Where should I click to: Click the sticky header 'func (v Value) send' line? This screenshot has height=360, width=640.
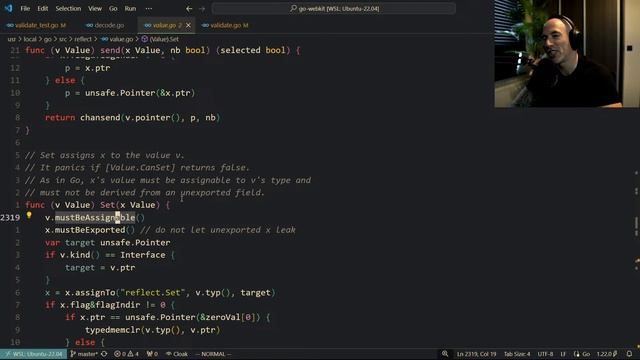pyautogui.click(x=163, y=50)
